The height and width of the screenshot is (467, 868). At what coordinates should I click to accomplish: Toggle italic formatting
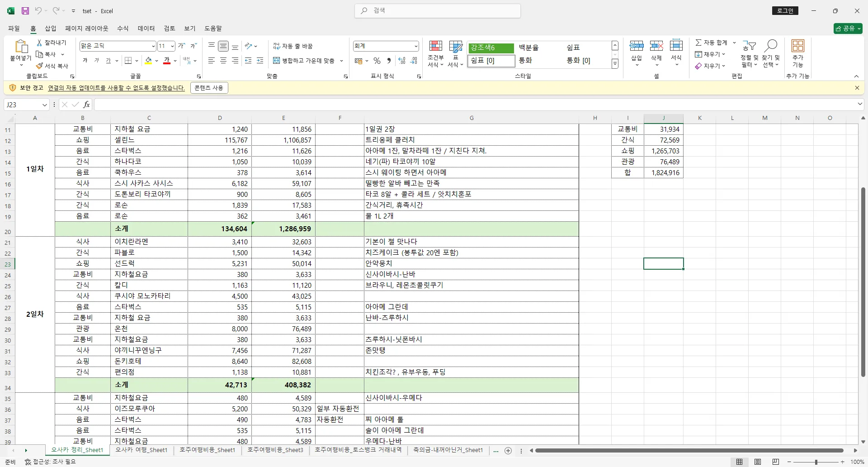96,60
